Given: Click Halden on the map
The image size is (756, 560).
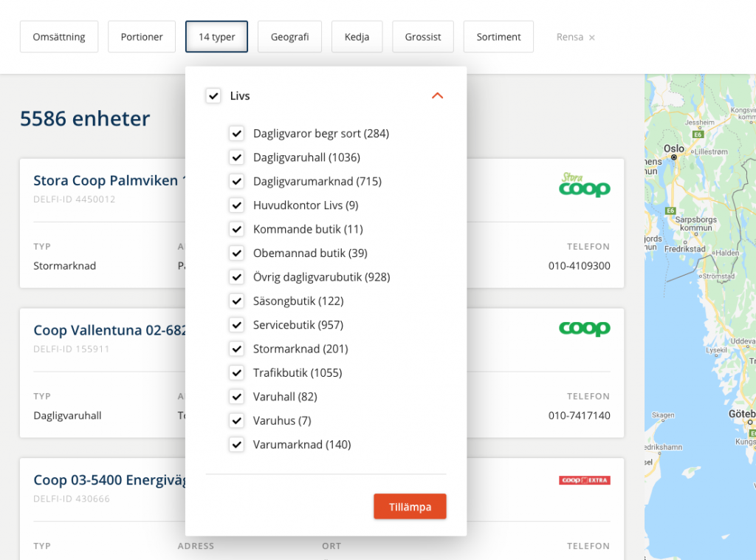Looking at the screenshot, I should [x=727, y=253].
